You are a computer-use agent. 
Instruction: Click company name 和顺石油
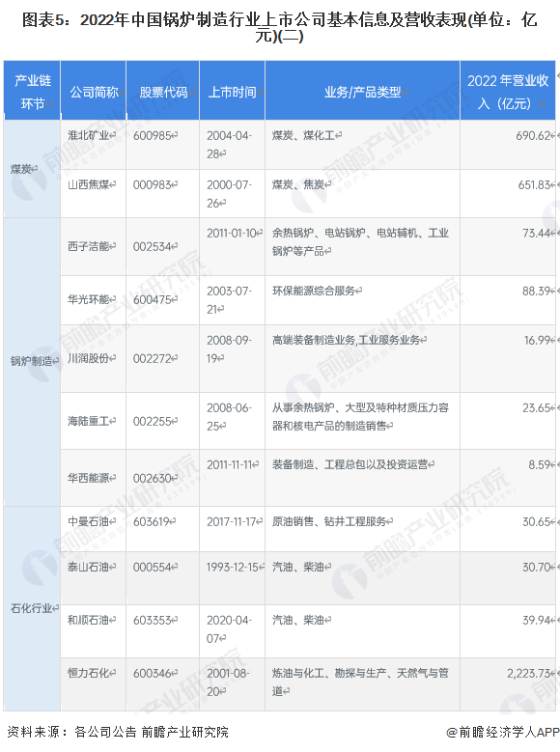(89, 620)
